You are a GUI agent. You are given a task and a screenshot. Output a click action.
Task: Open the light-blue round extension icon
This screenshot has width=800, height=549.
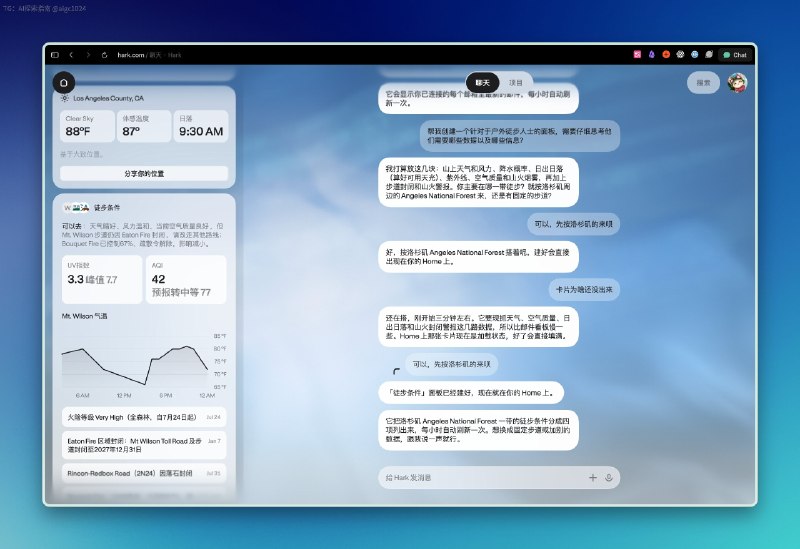694,54
